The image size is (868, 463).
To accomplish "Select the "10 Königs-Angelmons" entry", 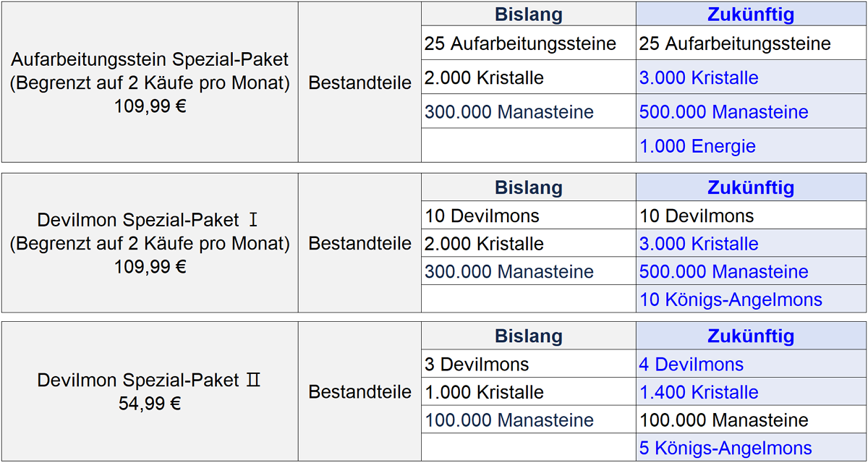I will click(731, 300).
